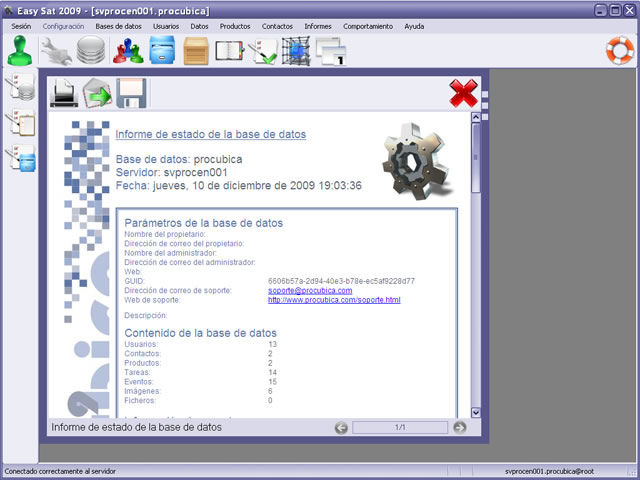Open the Productos menu
The height and width of the screenshot is (480, 640).
tap(235, 26)
